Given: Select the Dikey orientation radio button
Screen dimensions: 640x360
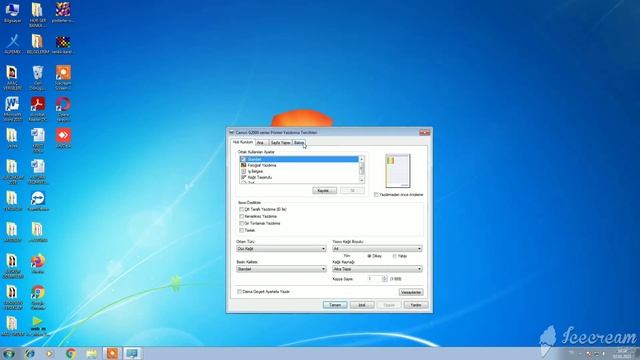Looking at the screenshot, I should coord(369,256).
